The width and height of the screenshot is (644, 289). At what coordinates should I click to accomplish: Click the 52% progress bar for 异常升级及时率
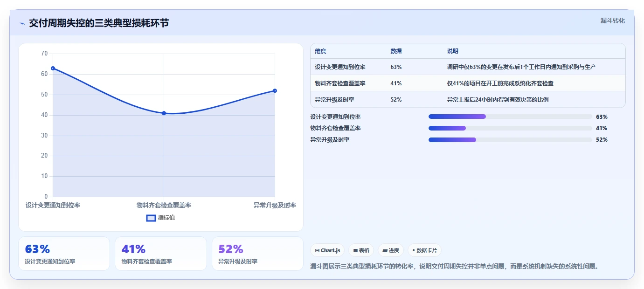(x=510, y=140)
